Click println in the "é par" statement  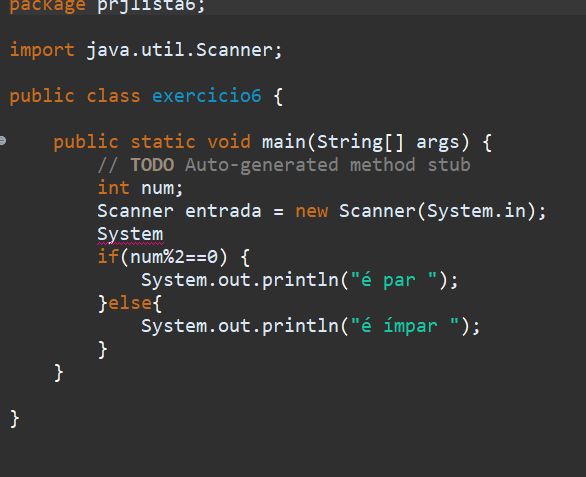click(300, 280)
